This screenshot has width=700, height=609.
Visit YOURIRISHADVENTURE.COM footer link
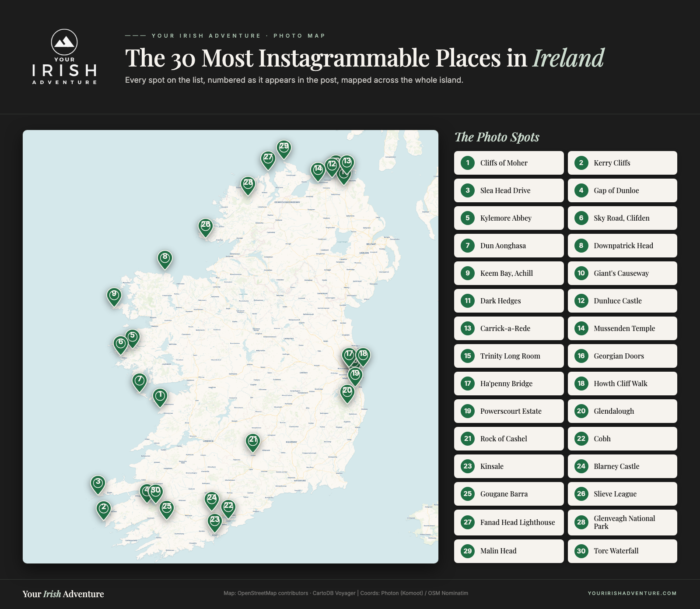pos(632,593)
